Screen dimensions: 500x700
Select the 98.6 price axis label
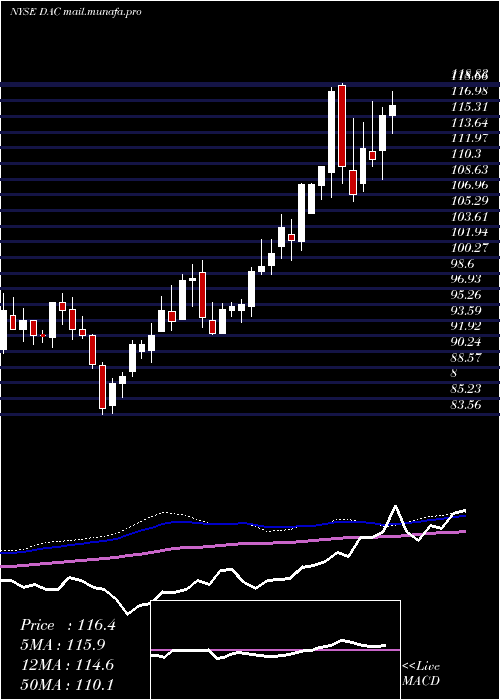[463, 263]
